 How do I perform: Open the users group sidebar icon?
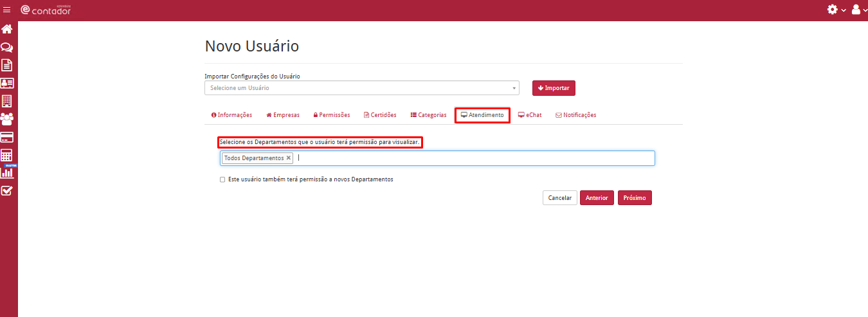pyautogui.click(x=7, y=119)
